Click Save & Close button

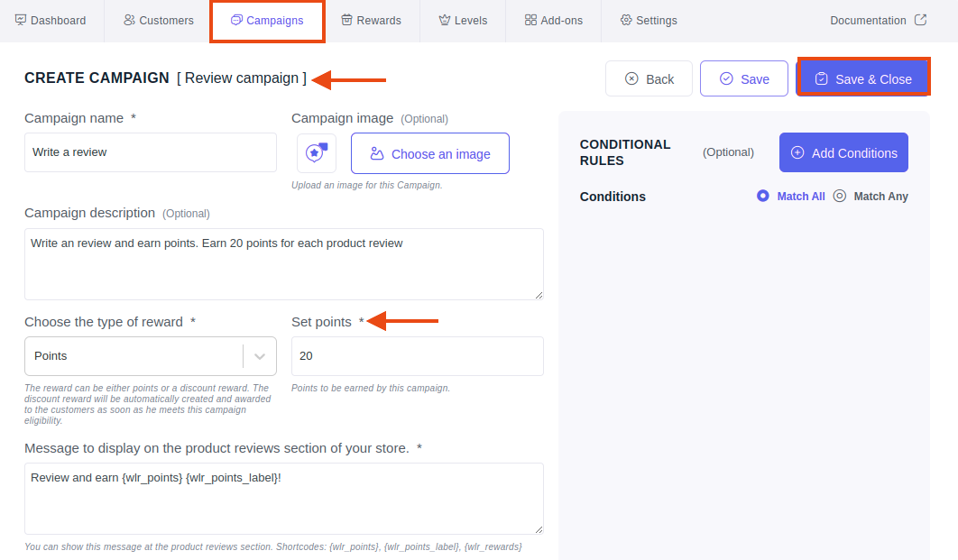[863, 78]
